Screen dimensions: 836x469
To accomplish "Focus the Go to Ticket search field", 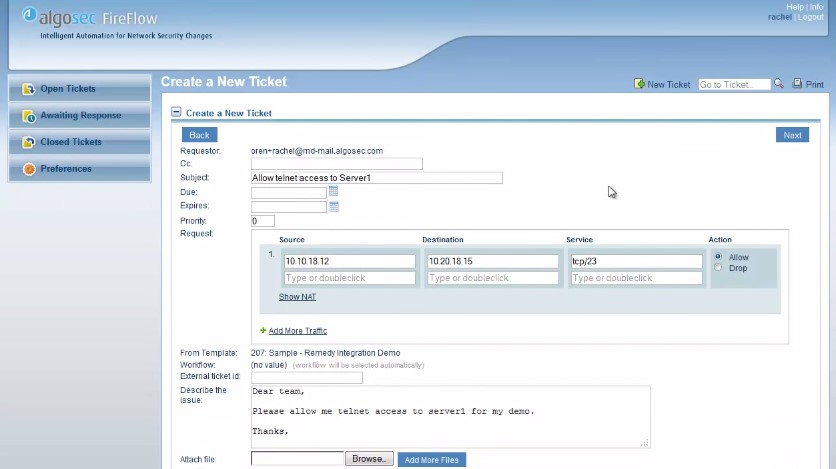I will pyautogui.click(x=734, y=84).
